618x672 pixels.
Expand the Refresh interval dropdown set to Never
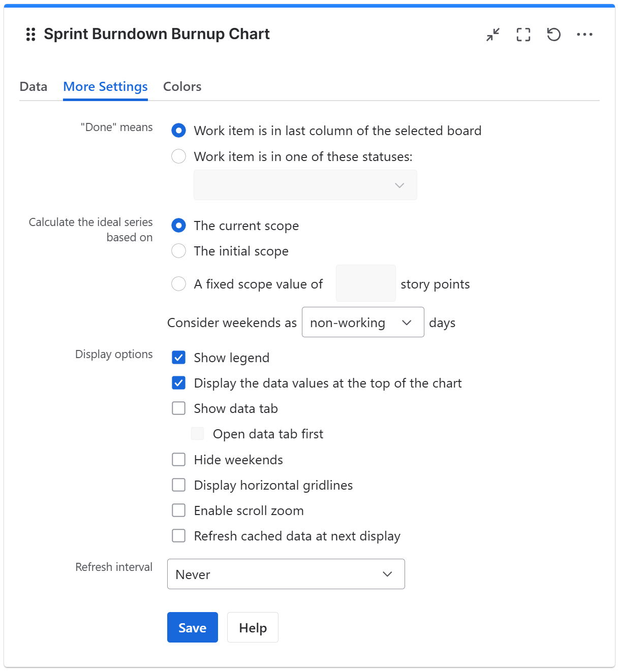[x=286, y=574]
